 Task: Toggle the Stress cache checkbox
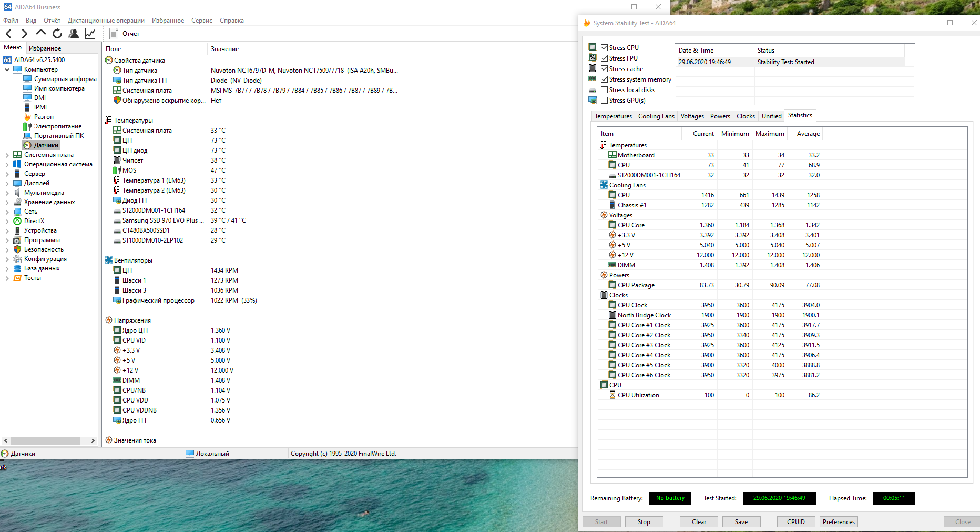point(605,69)
